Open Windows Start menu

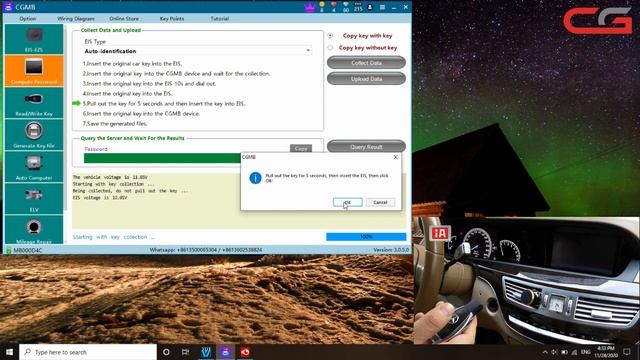pos(9,352)
